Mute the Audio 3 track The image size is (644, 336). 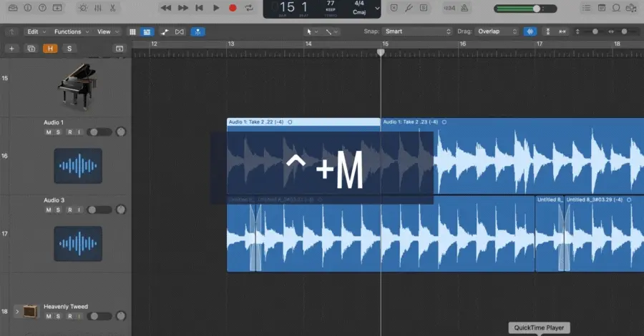point(49,209)
